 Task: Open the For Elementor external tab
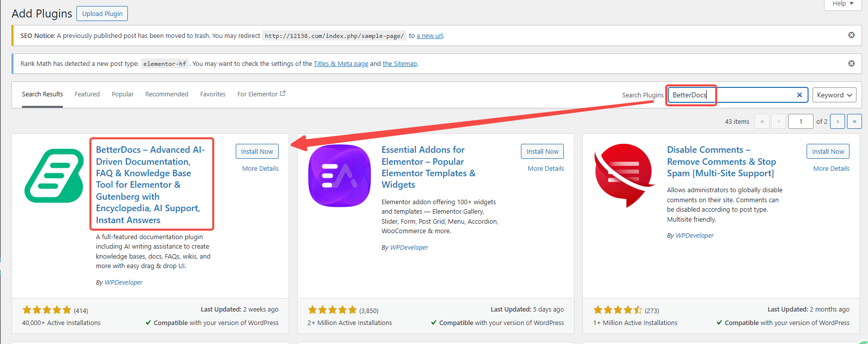click(261, 94)
